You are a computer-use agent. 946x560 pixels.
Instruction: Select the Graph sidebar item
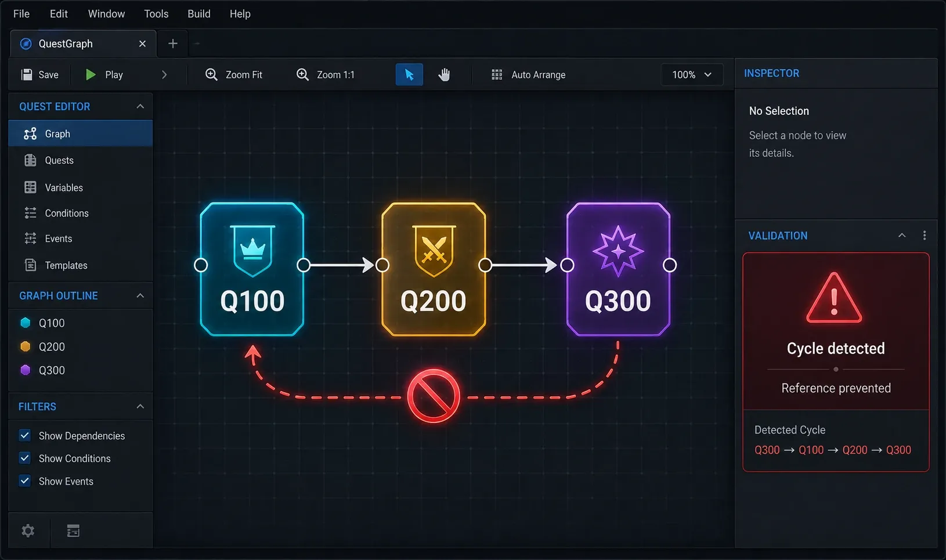[x=81, y=133]
